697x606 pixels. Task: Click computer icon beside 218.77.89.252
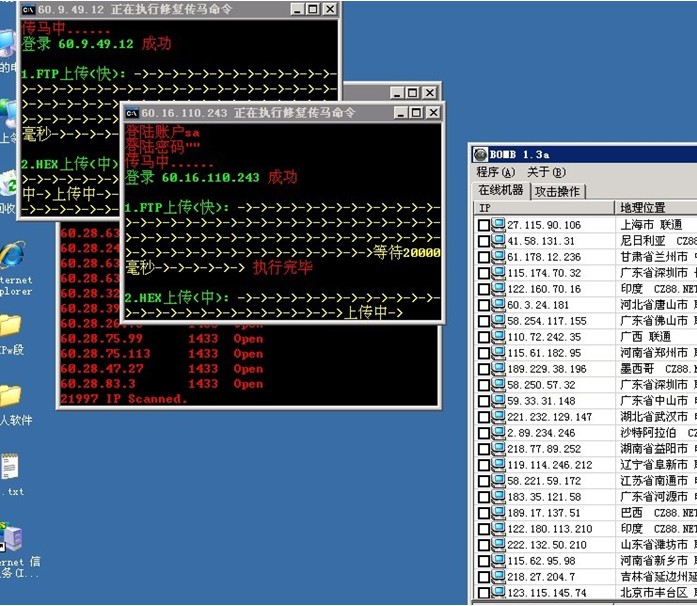[x=498, y=449]
